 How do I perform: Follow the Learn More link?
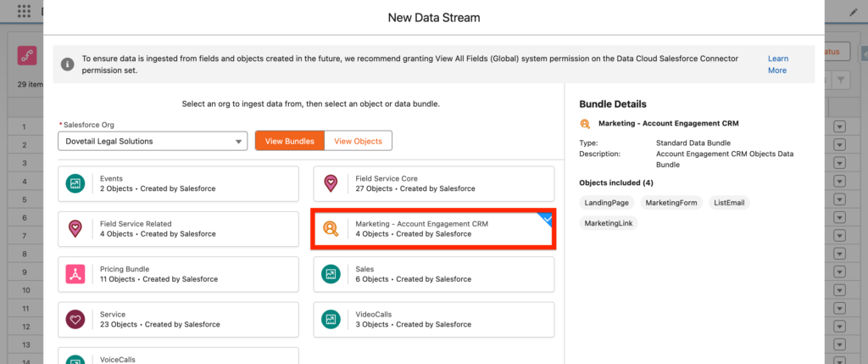777,64
